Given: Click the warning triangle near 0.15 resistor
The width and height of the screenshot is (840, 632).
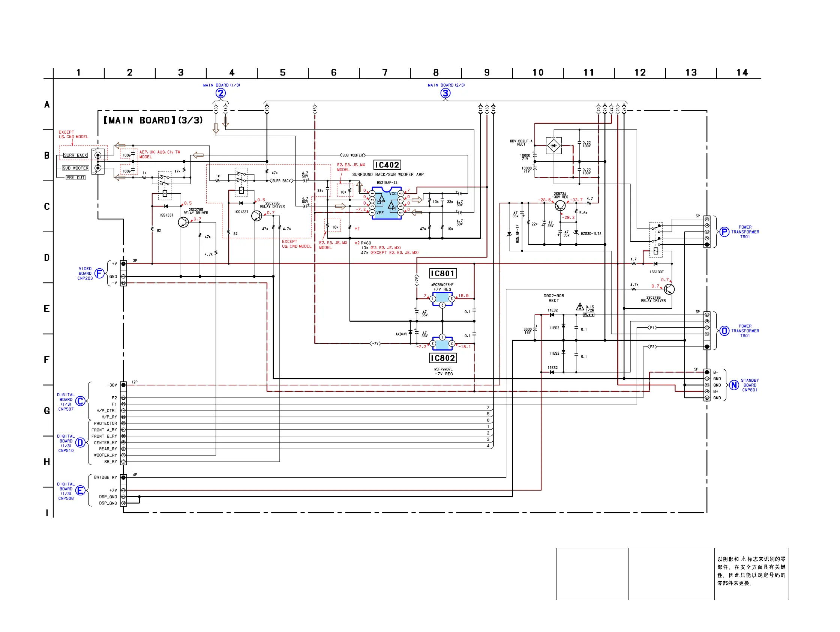Looking at the screenshot, I should click(x=580, y=307).
